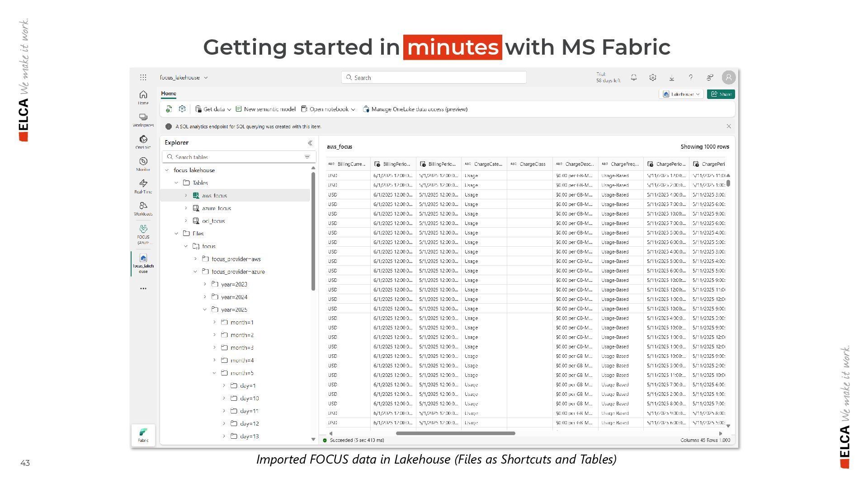Click the Real-Time icon in sidebar
Screen dimensions: 868x488
click(143, 185)
